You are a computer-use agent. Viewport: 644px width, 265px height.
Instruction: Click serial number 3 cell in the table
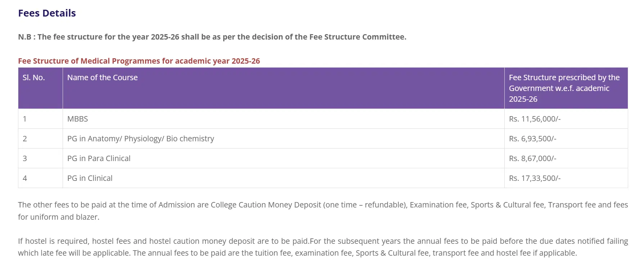point(25,159)
